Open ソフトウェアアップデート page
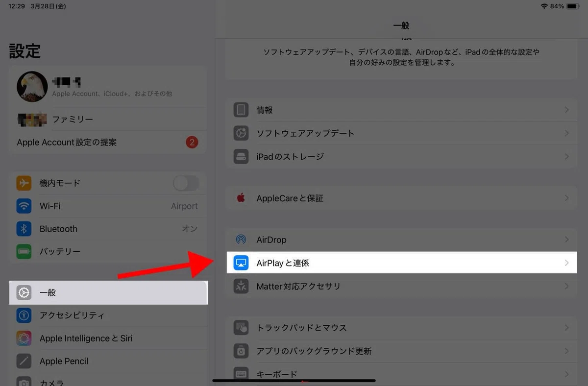Viewport: 588px width, 386px height. (x=401, y=133)
